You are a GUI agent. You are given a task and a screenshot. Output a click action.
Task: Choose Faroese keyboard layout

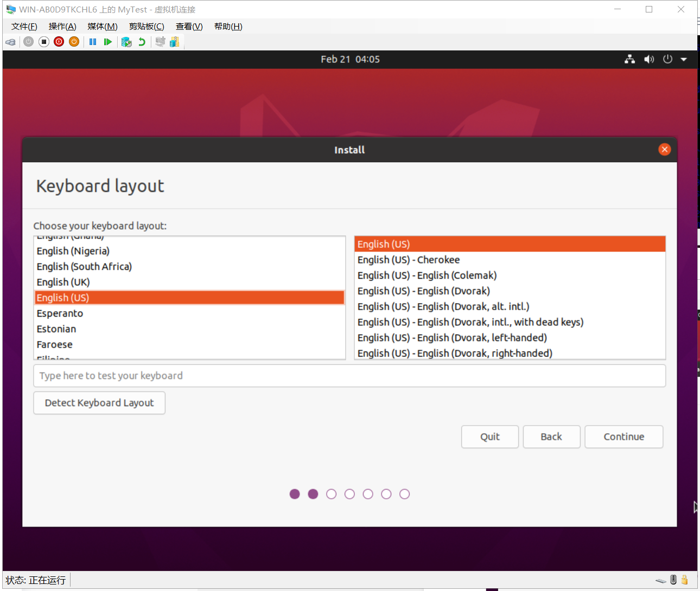click(x=189, y=345)
